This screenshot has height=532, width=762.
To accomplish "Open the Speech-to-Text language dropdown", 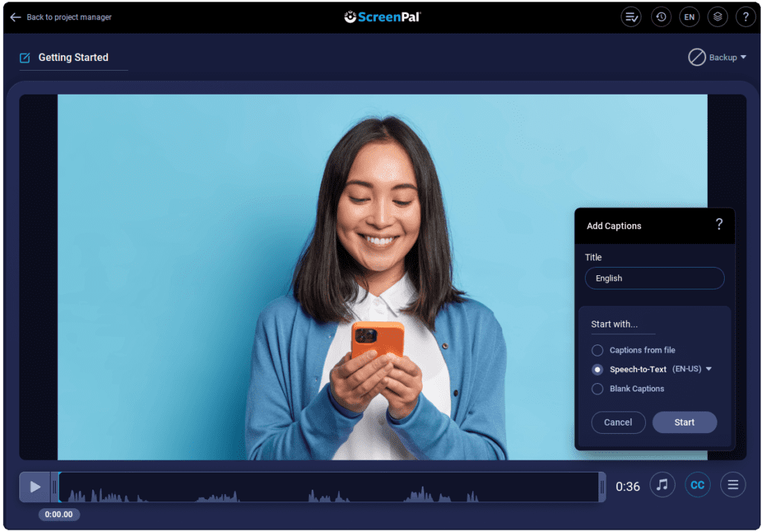I will coord(708,369).
